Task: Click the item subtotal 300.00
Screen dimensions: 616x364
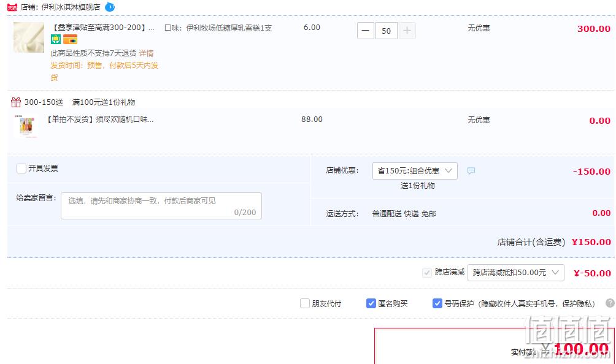Action: coord(594,29)
